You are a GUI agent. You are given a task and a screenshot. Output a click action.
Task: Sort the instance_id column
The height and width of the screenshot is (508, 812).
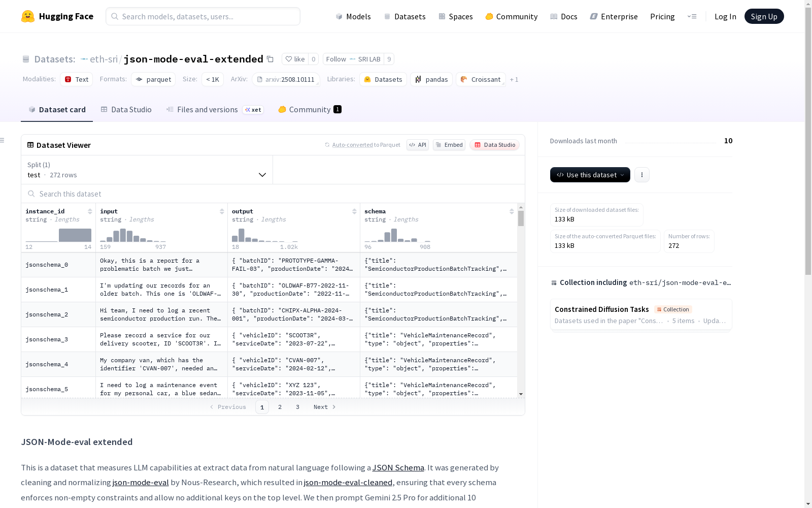[x=90, y=211]
